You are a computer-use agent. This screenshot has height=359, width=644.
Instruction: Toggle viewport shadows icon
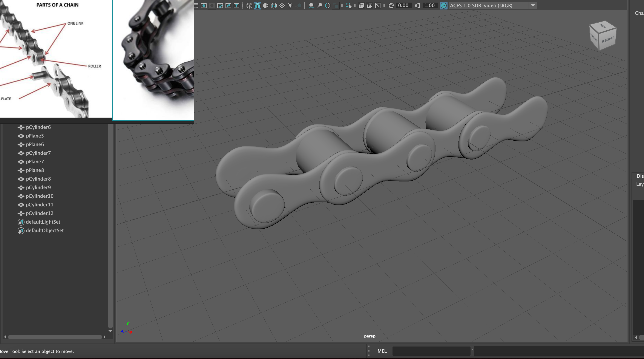tap(299, 6)
